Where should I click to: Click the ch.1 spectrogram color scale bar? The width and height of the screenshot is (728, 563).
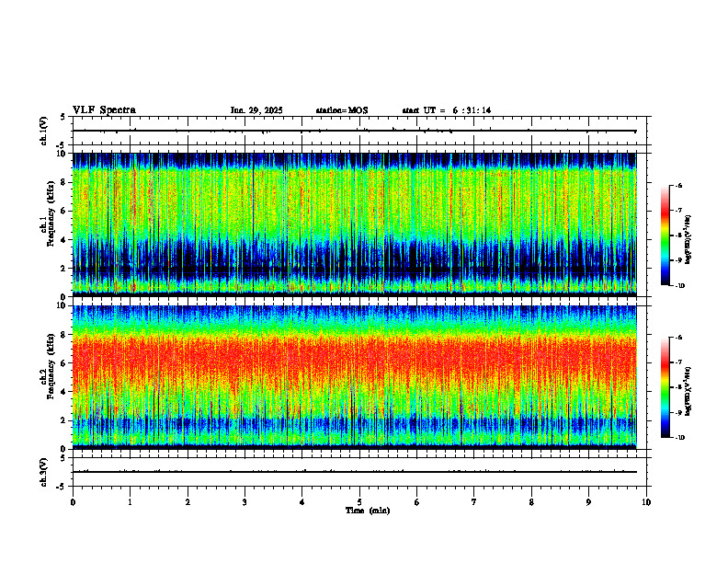665,236
